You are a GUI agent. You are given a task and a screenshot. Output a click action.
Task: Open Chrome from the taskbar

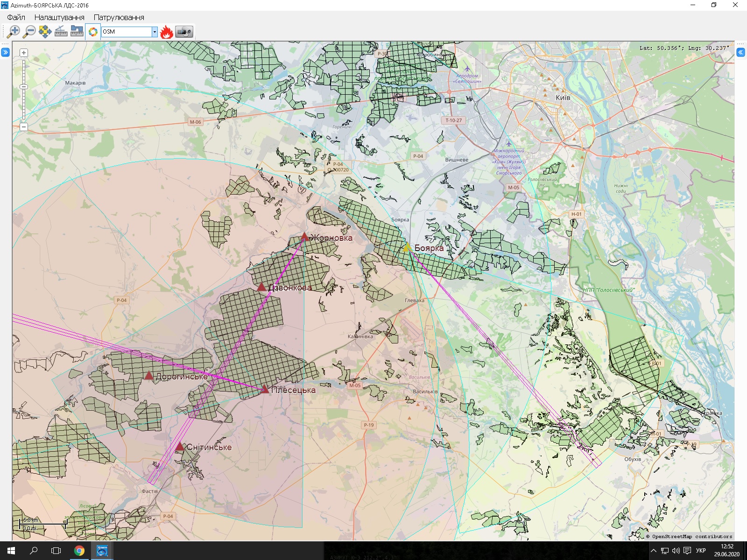79,551
